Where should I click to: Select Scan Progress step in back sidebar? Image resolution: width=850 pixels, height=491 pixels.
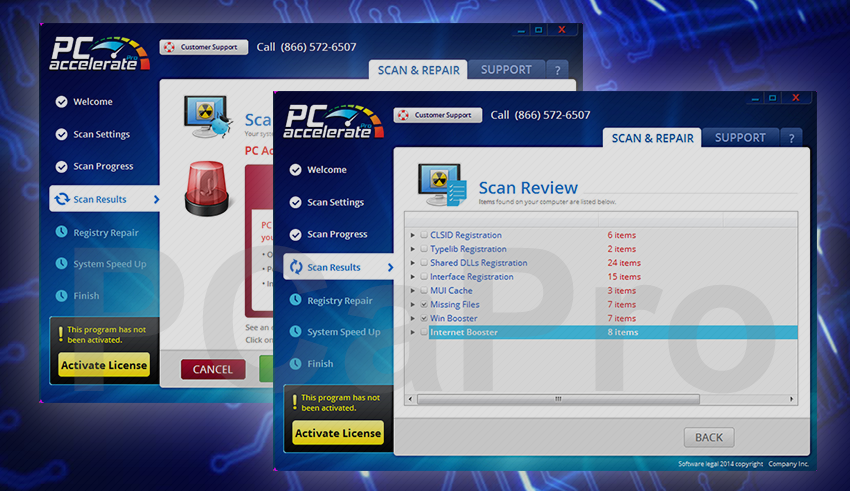(x=102, y=166)
